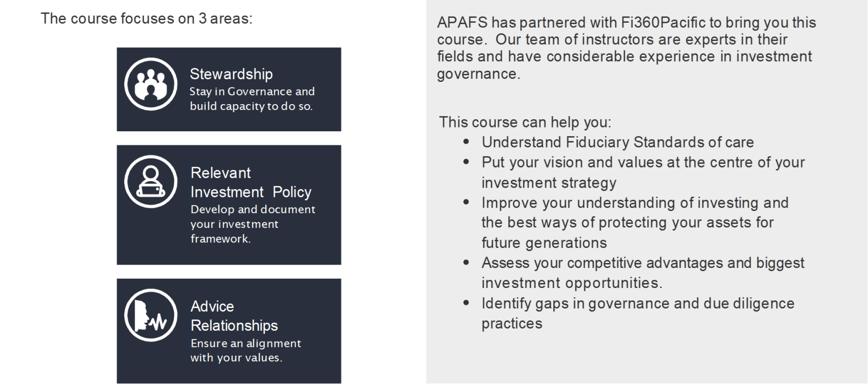The height and width of the screenshot is (385, 868).
Task: Select the Advice Relationships heading
Action: pyautogui.click(x=234, y=316)
